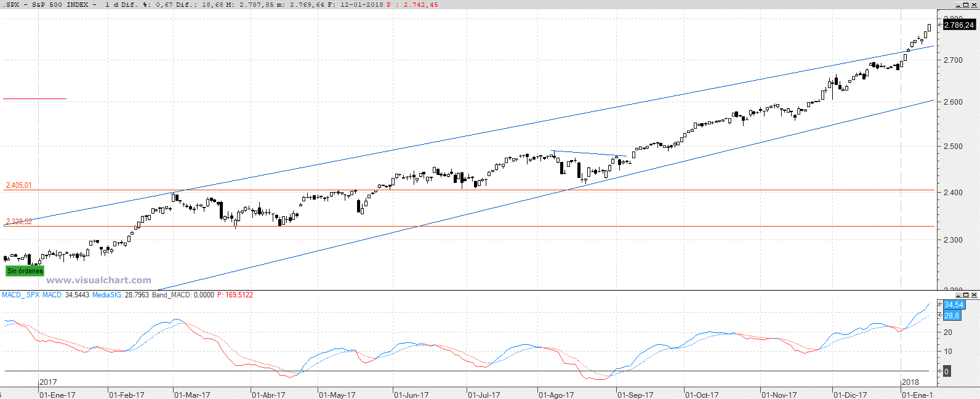The height and width of the screenshot is (399, 980).
Task: Click the signal value marker 28,8
Action: (x=951, y=315)
